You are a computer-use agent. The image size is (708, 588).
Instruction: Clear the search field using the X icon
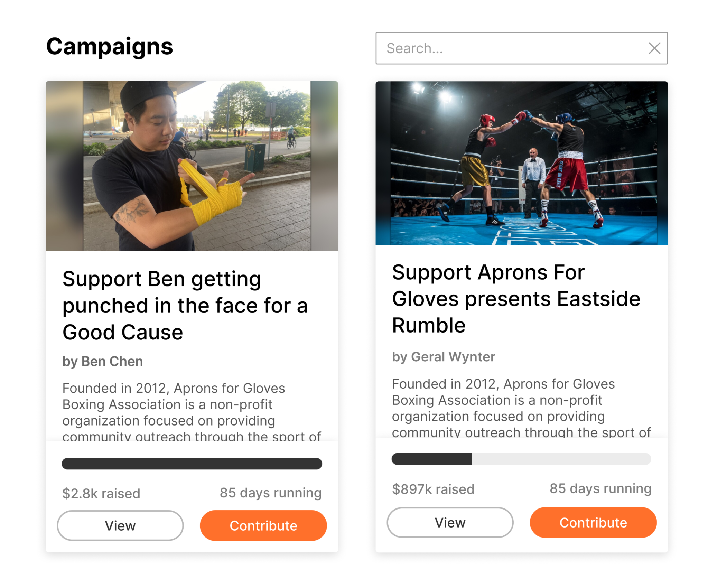pos(654,48)
